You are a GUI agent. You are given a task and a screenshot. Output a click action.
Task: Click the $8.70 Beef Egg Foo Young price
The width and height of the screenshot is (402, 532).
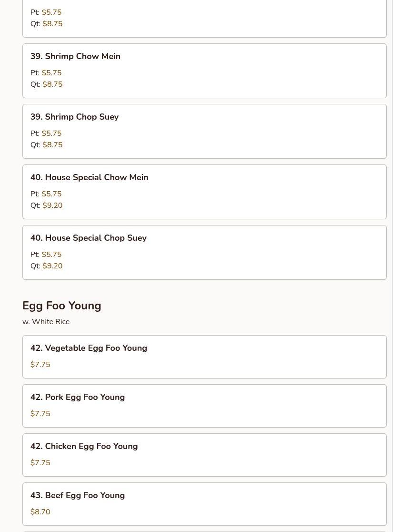(40, 512)
